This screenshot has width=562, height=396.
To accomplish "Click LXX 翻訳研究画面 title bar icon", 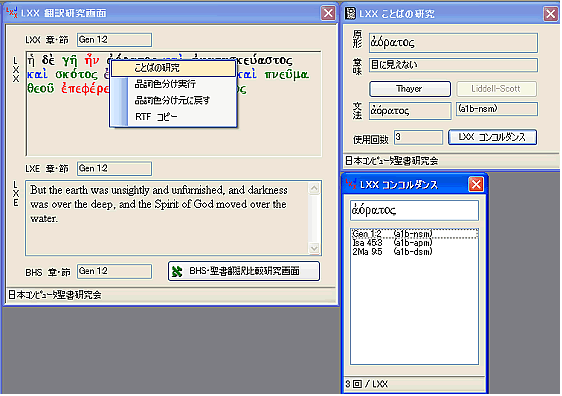I will point(12,13).
